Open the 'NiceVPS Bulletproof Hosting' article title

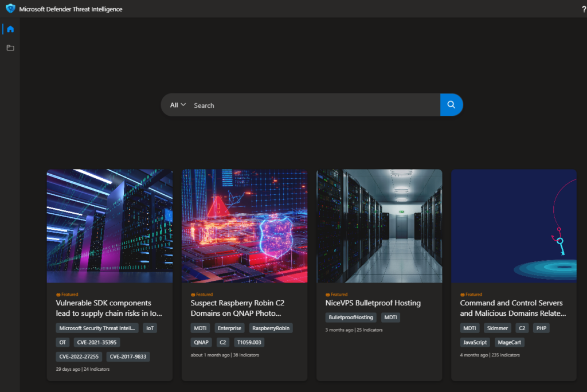click(373, 303)
